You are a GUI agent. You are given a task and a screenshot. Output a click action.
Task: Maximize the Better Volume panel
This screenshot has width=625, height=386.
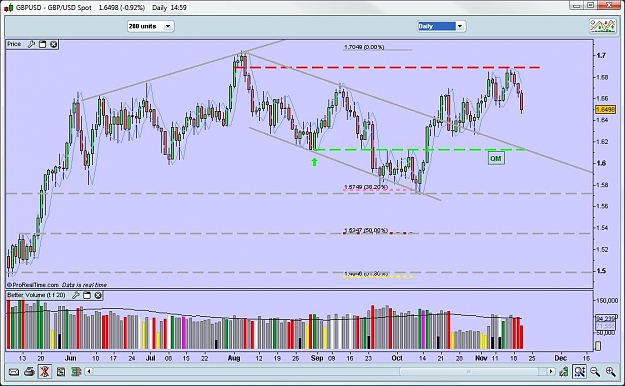tap(86, 295)
